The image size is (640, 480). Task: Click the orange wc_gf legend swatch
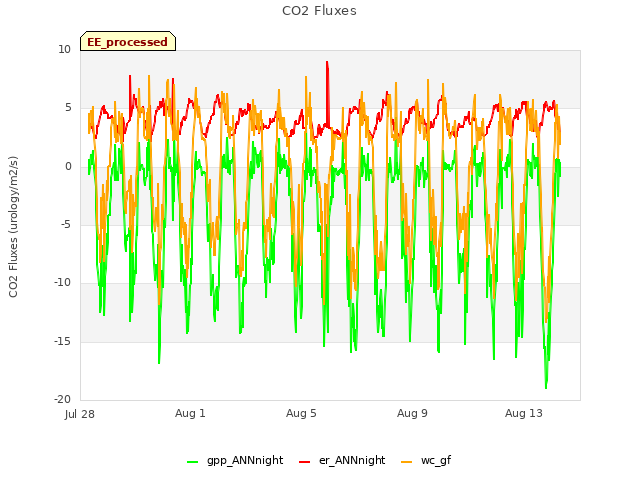click(x=407, y=462)
